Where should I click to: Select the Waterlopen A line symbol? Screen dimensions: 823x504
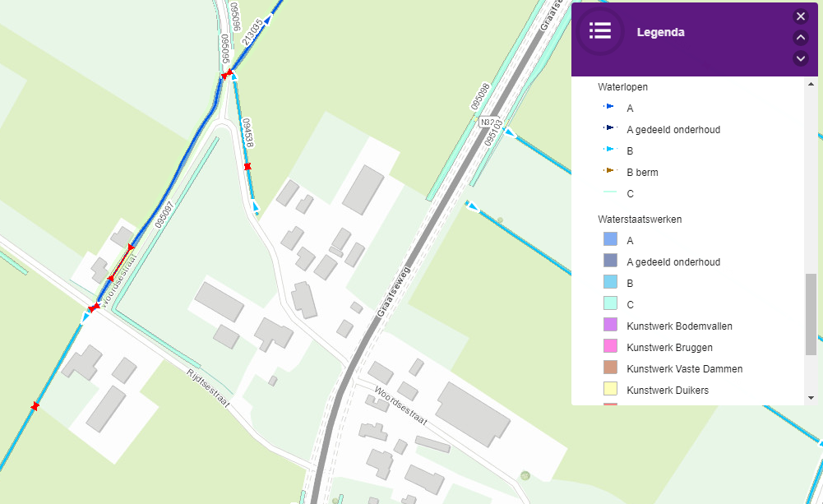click(x=608, y=108)
